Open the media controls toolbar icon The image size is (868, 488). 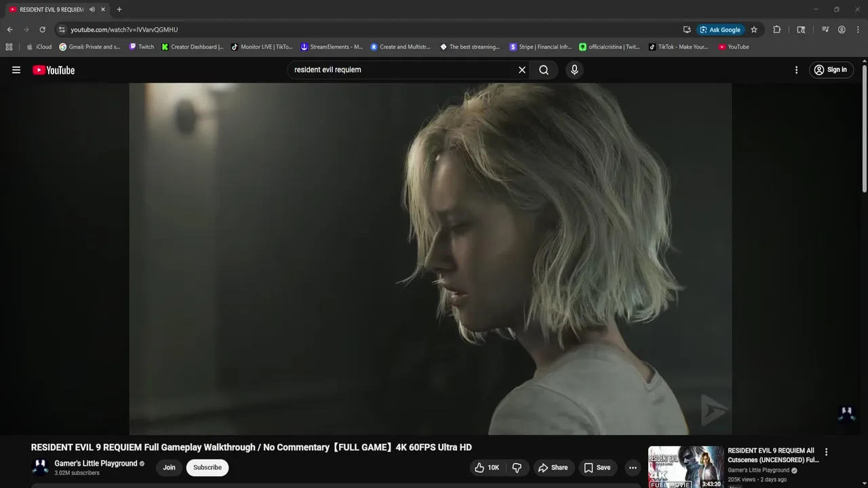pos(825,30)
